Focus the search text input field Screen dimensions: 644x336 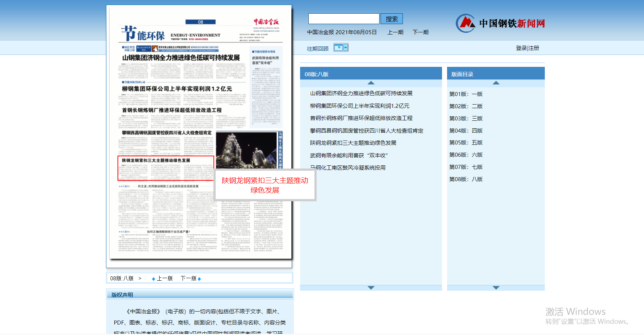[x=344, y=19]
